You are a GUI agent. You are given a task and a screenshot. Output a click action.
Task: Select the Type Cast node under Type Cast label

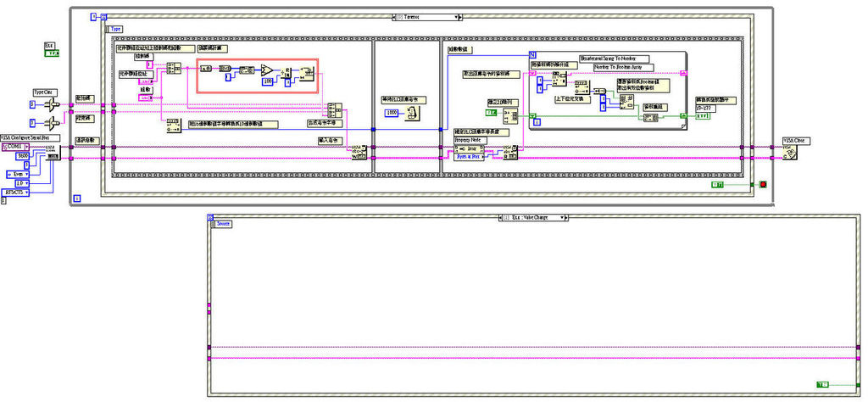click(x=51, y=104)
